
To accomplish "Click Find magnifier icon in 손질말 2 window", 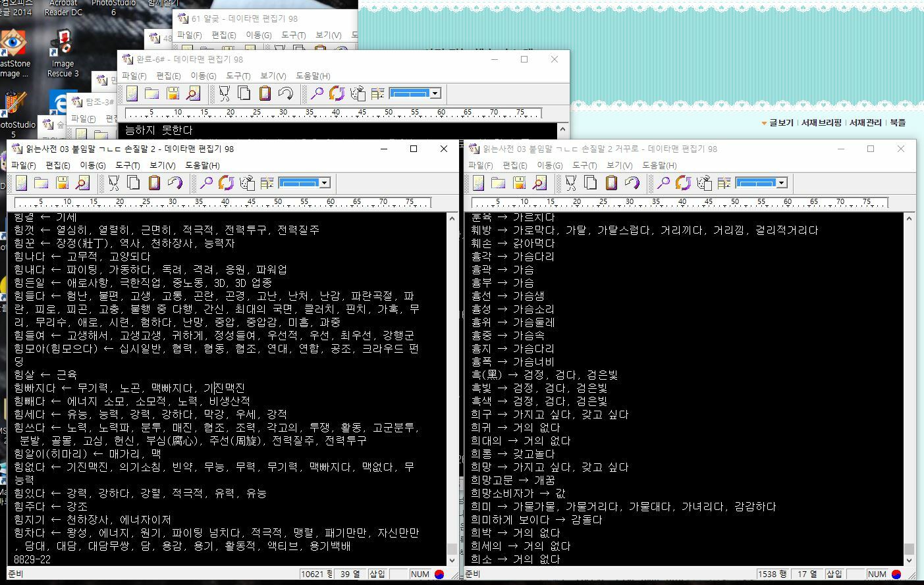I will 206,183.
